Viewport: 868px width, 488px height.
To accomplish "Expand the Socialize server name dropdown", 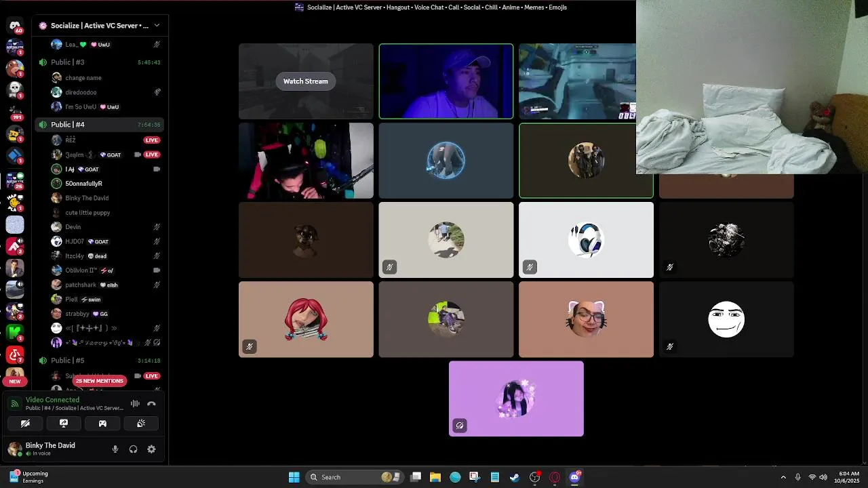I will [x=157, y=26].
